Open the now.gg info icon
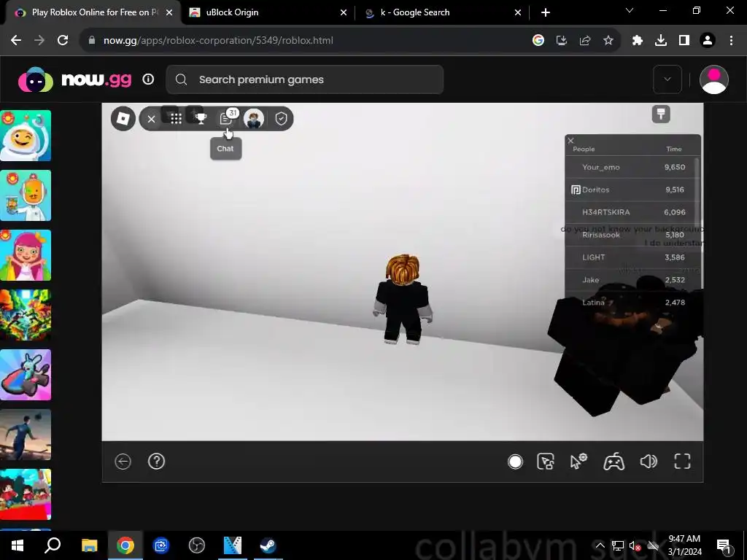 click(148, 79)
